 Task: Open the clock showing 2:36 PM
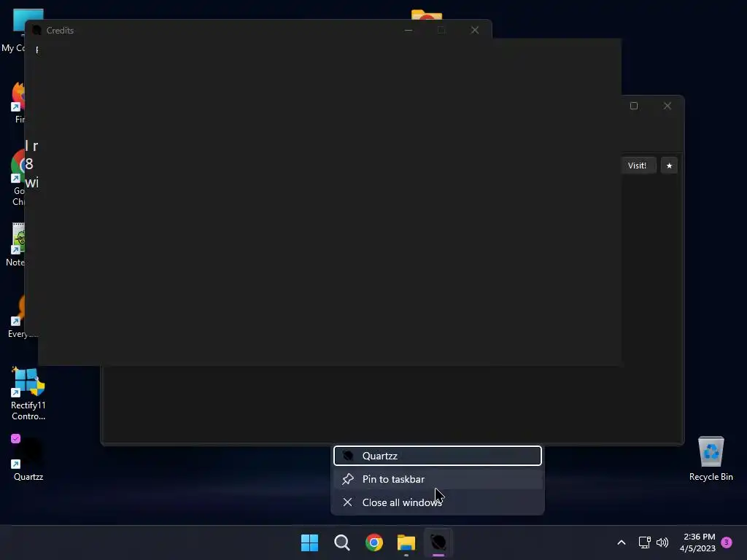pyautogui.click(x=698, y=542)
